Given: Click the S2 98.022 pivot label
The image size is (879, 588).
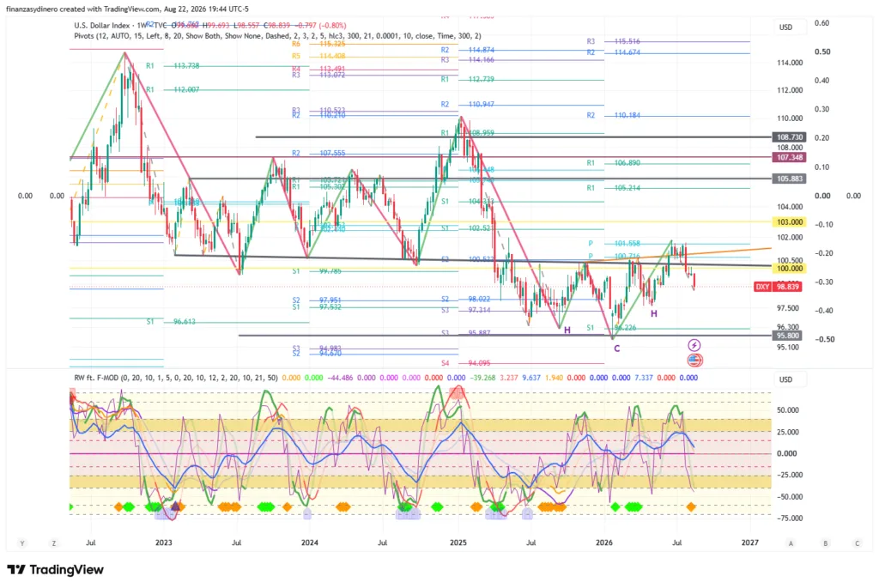Looking at the screenshot, I should [x=466, y=300].
